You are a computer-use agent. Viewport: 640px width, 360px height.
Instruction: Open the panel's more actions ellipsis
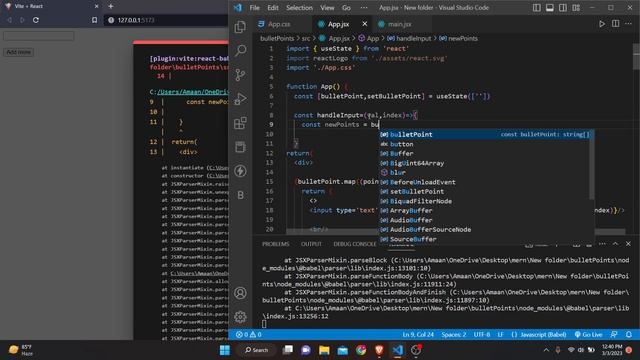[x=602, y=244]
